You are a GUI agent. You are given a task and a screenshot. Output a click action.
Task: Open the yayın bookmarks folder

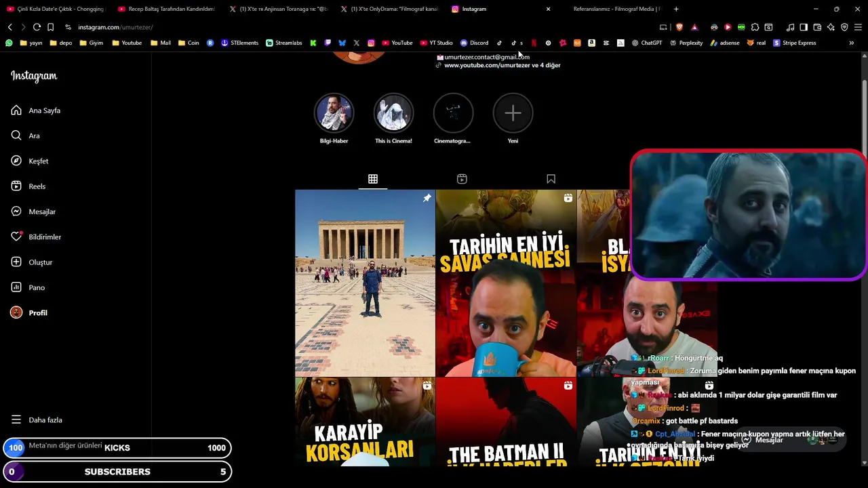click(31, 43)
